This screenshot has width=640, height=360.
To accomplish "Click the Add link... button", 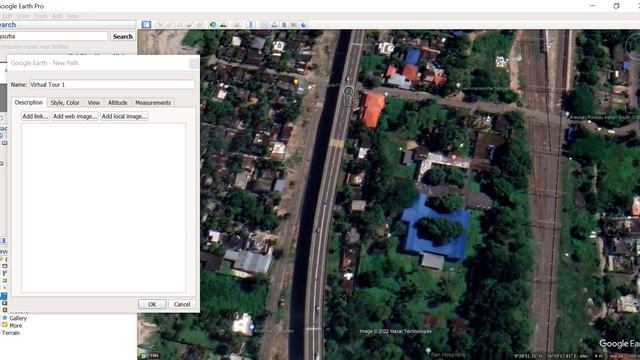I will 35,116.
